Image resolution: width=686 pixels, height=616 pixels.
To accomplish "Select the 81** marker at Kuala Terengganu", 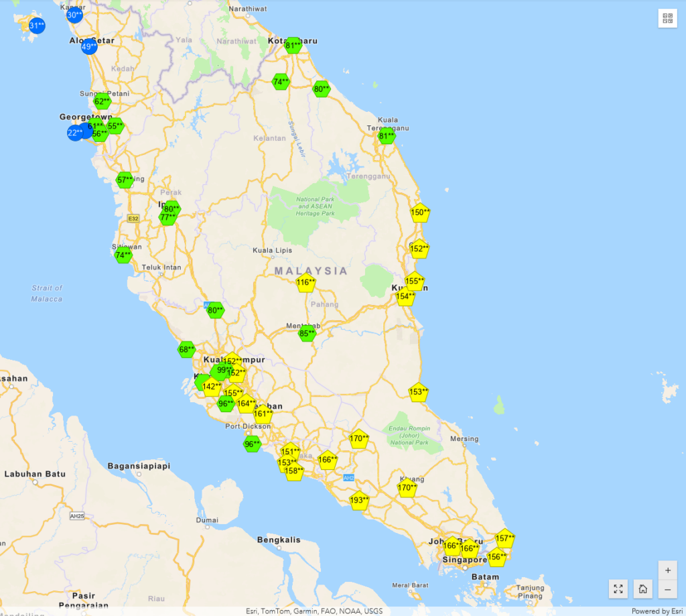I will 387,135.
